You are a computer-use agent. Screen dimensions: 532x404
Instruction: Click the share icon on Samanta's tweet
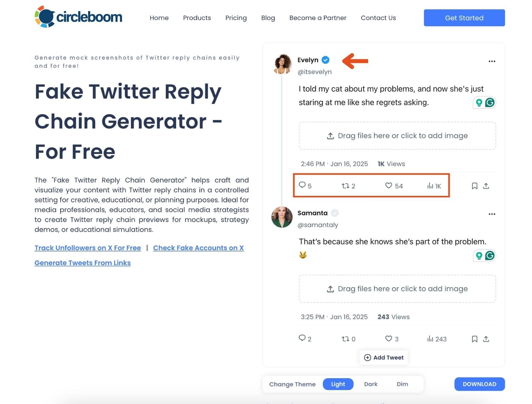486,339
